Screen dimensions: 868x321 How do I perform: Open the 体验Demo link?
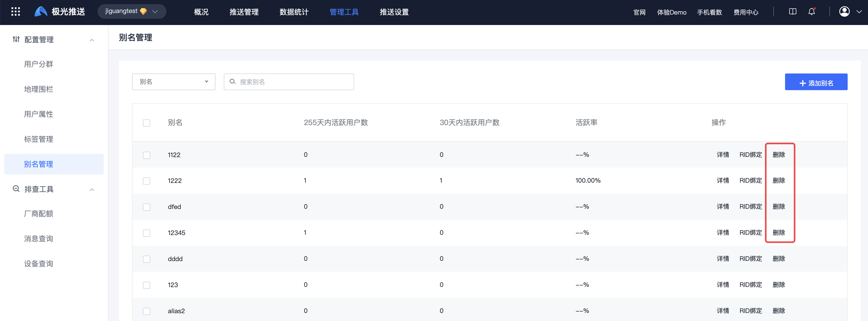pos(672,13)
